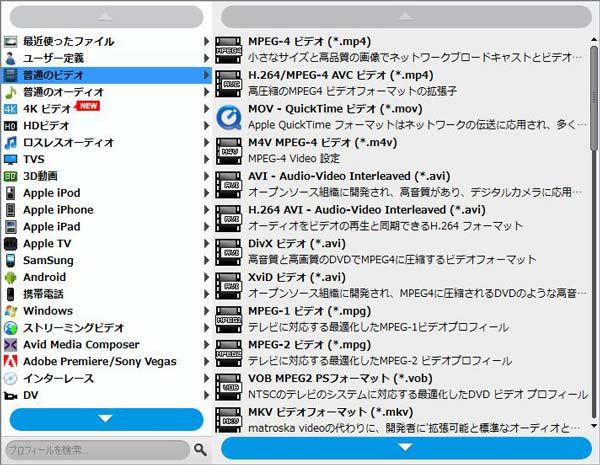Click the プロフィールを検索 search field
600x465 pixels.
pyautogui.click(x=98, y=450)
